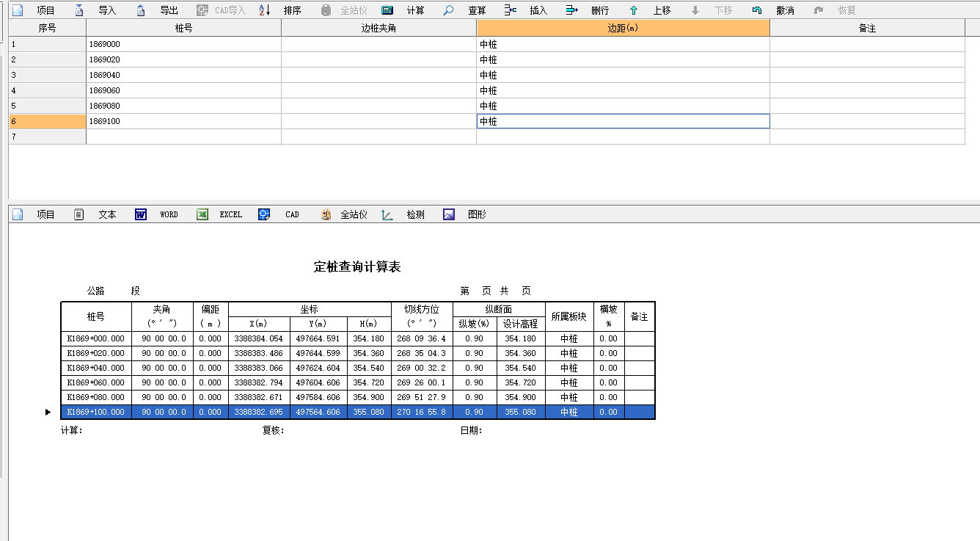The width and height of the screenshot is (980, 541).
Task: Click X coordinate value 3388384.054
Action: [x=258, y=338]
